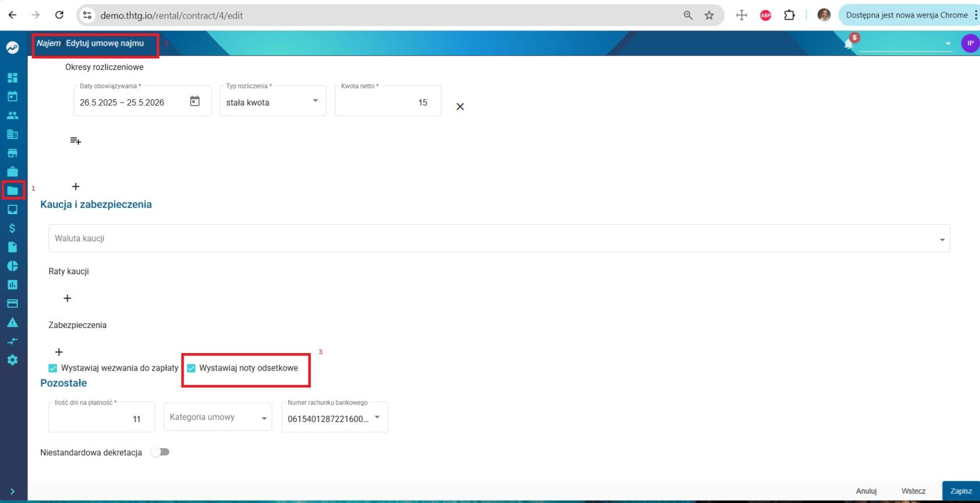The image size is (980, 503).
Task: Open the settings gear in sidebar
Action: 12,360
